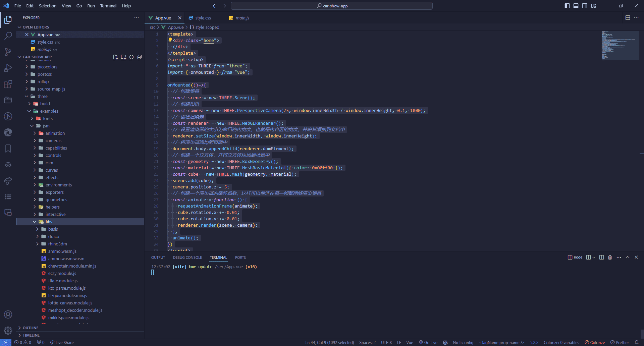Expand the draco folder

click(x=37, y=236)
